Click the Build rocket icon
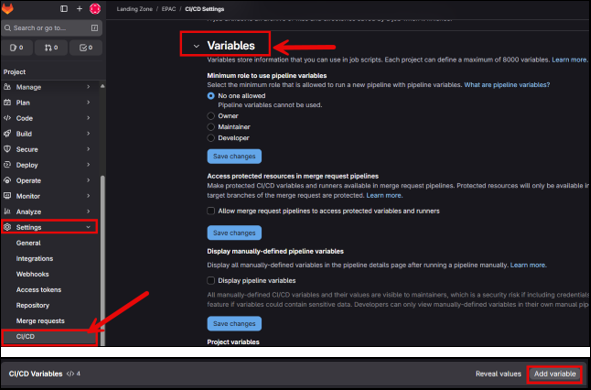The image size is (591, 390). pos(7,133)
